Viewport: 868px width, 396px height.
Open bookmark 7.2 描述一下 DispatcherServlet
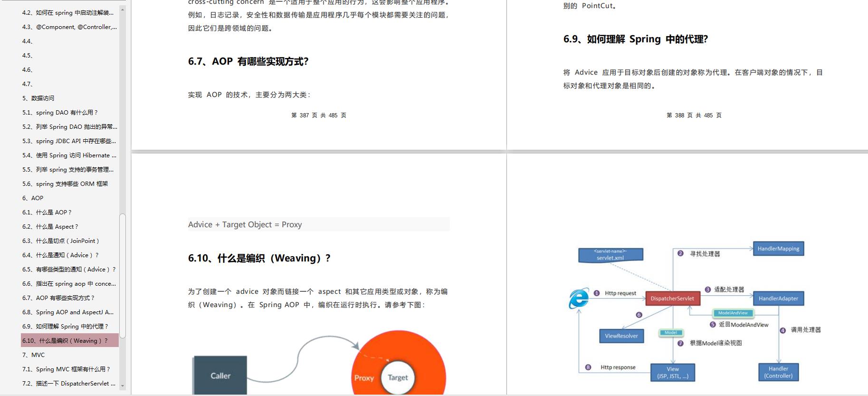69,384
